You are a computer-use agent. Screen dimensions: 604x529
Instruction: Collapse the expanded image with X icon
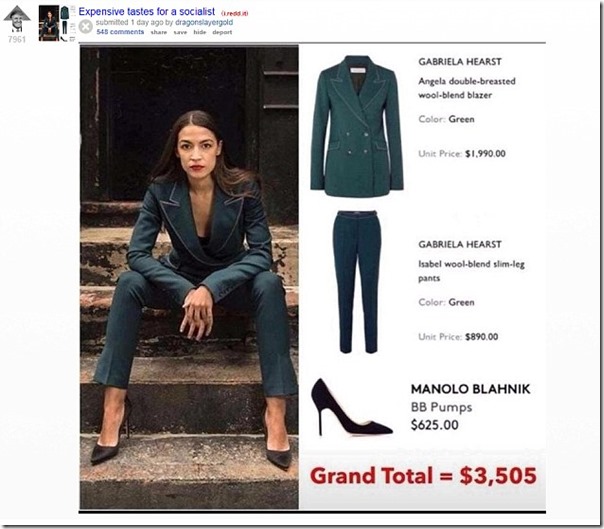pos(86,27)
